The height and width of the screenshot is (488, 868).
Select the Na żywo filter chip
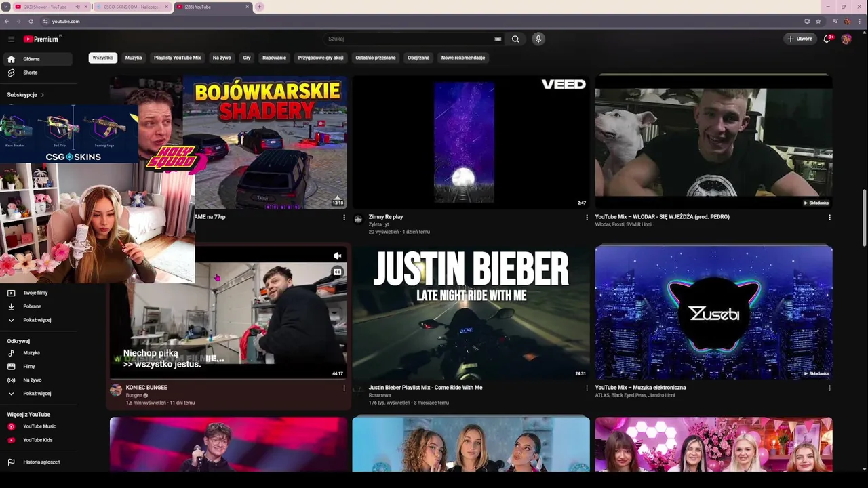[x=222, y=58]
